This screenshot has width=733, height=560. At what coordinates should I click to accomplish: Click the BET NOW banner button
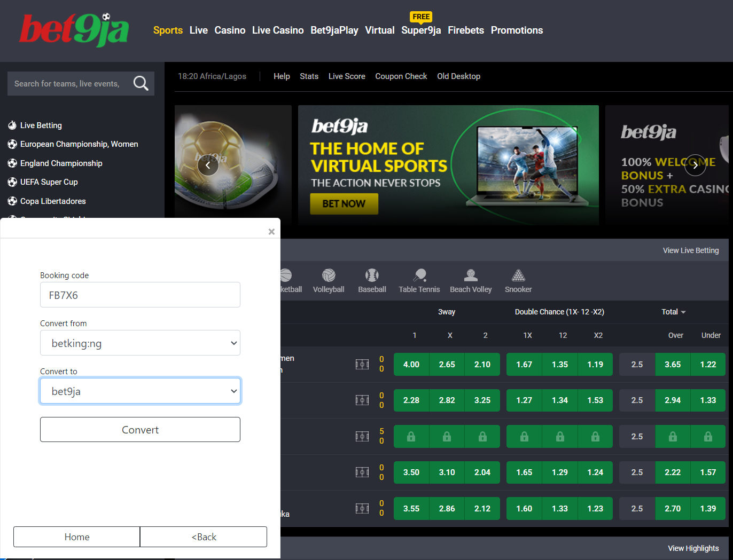[x=344, y=204]
